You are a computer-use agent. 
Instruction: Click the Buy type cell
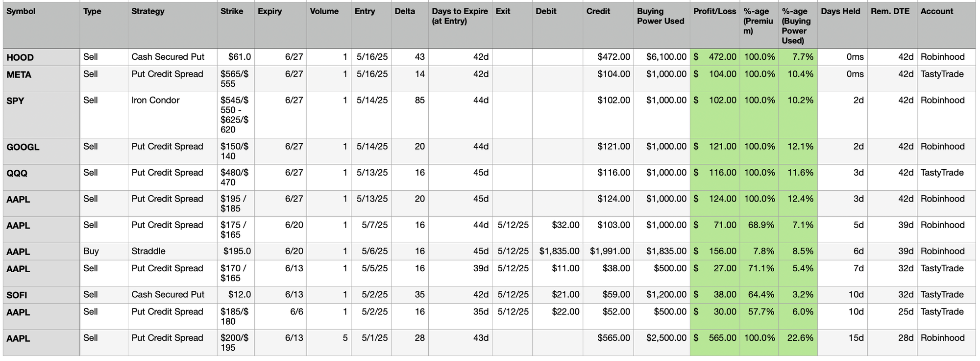[x=104, y=252]
